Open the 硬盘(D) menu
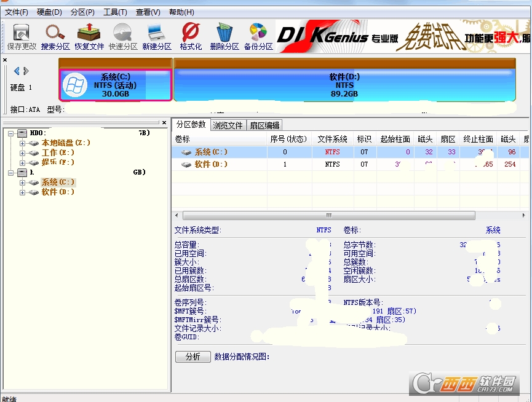This screenshot has height=402, width=532. [49, 12]
